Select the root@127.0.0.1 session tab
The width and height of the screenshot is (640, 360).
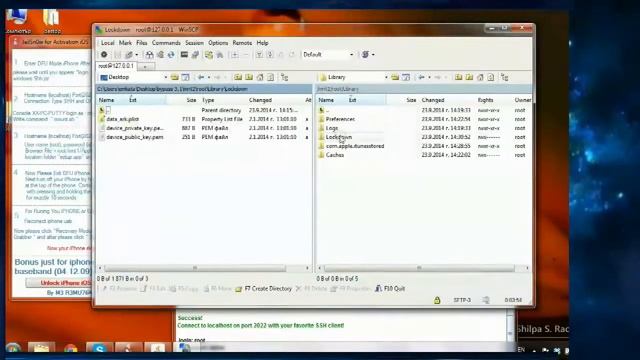pyautogui.click(x=116, y=66)
